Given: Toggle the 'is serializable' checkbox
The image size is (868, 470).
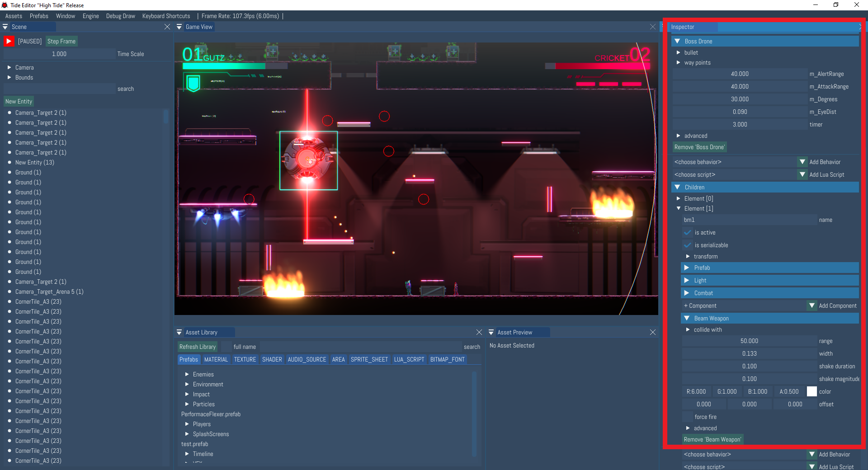Looking at the screenshot, I should click(x=688, y=245).
